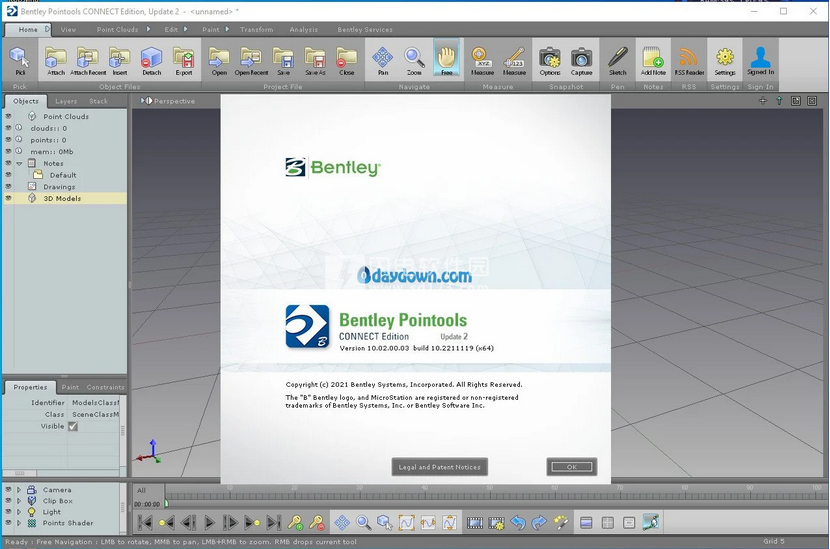Toggle visibility eye for Point Clouds
Screen dimensions: 830x549
coord(8,116)
